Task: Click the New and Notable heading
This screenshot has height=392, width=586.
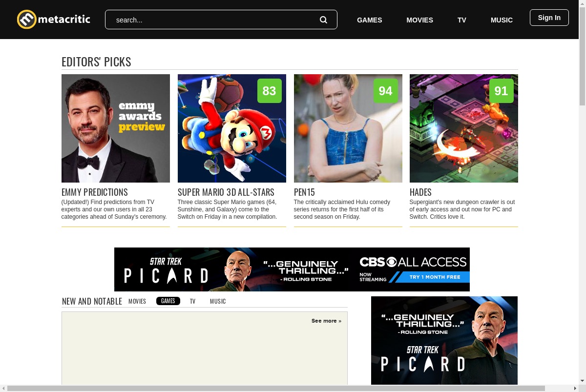Action: click(92, 301)
